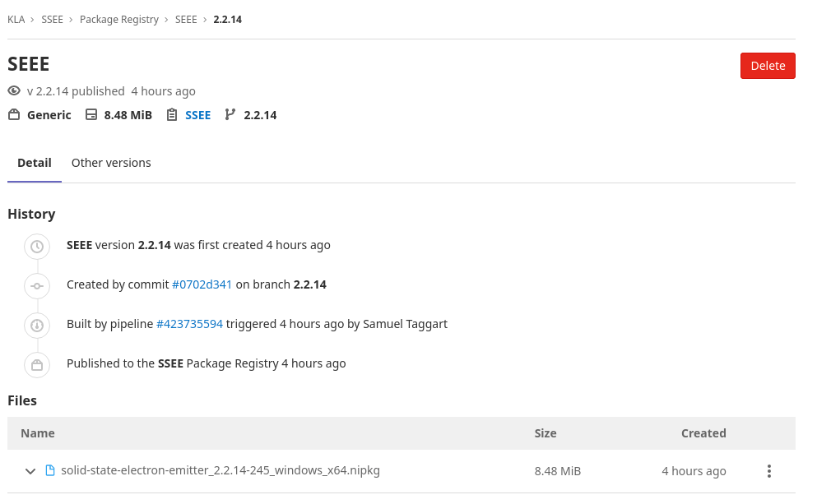Screen dimensions: 817x504
Task: Click the Generic package type icon
Action: (14, 114)
